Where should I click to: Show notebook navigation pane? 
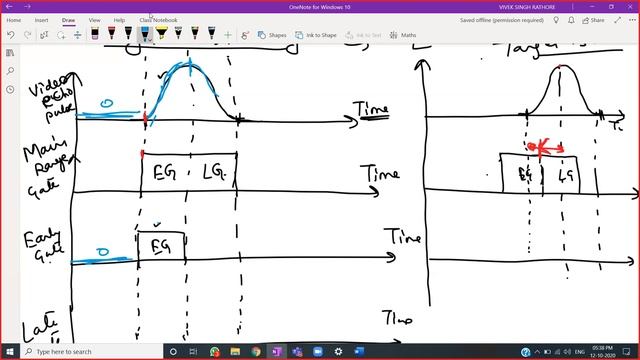click(x=10, y=53)
